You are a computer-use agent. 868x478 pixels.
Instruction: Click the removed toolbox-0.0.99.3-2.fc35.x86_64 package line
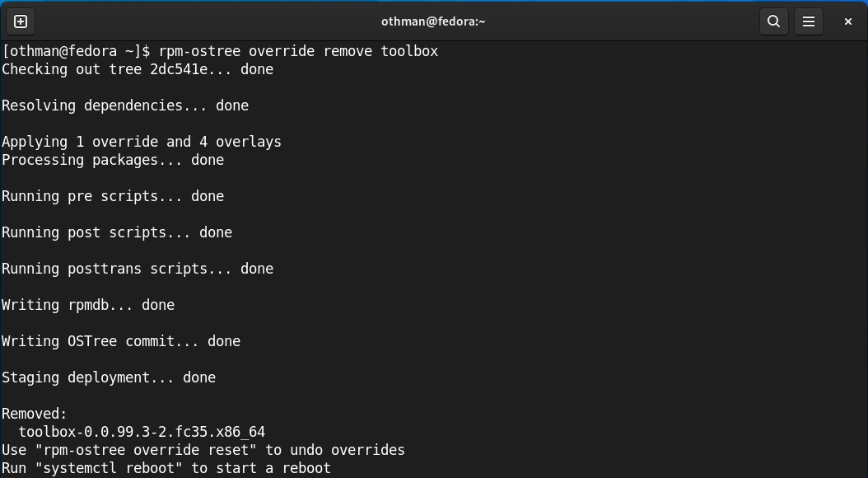tap(142, 432)
